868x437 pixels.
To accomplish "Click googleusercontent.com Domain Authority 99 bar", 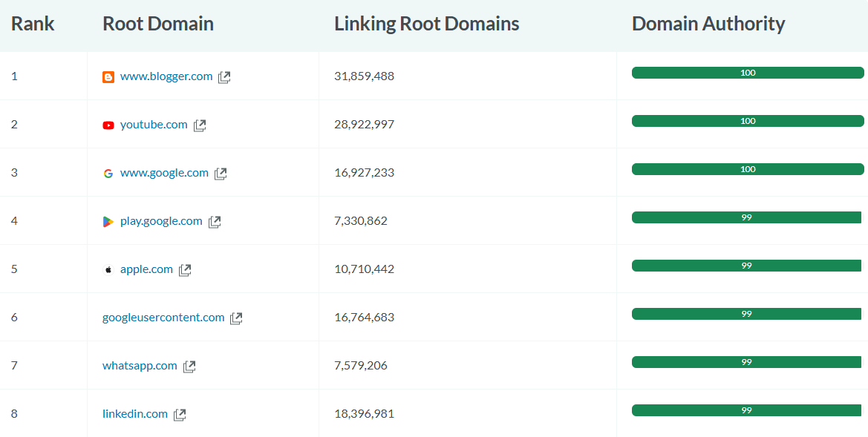I will click(747, 314).
